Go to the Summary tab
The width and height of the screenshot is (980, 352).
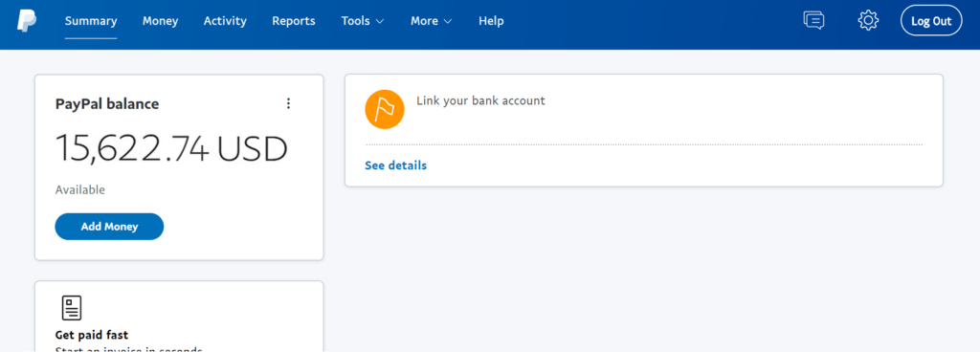pyautogui.click(x=91, y=21)
